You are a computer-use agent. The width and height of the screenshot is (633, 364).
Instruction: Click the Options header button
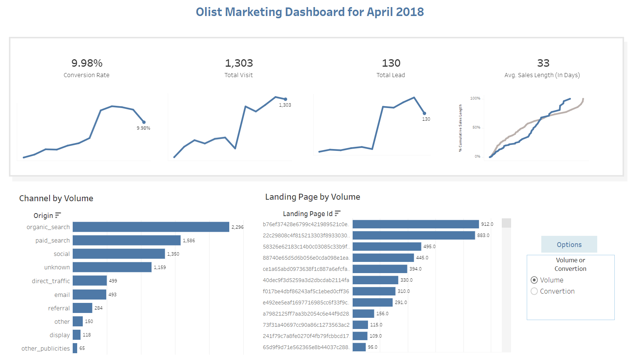569,244
